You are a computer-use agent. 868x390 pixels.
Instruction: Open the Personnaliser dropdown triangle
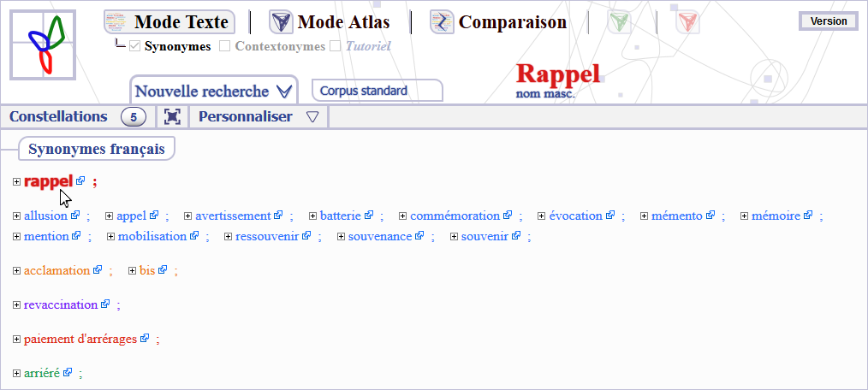point(312,117)
